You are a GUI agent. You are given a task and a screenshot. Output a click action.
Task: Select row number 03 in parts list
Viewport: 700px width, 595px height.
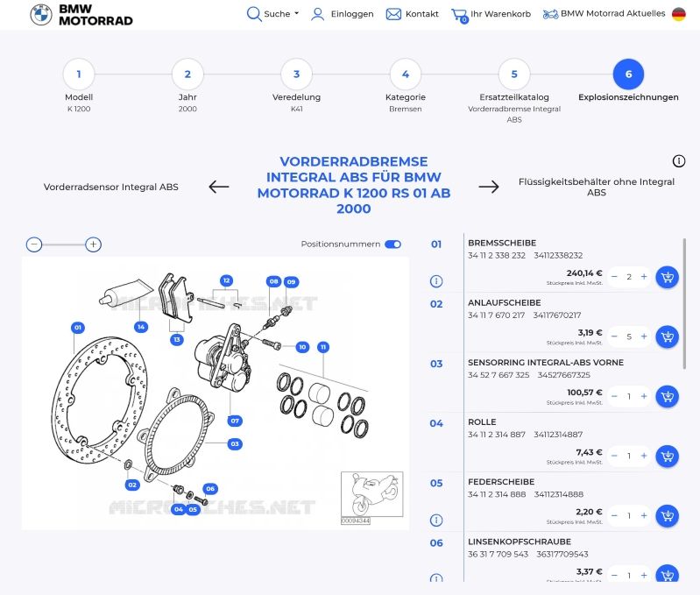[436, 364]
